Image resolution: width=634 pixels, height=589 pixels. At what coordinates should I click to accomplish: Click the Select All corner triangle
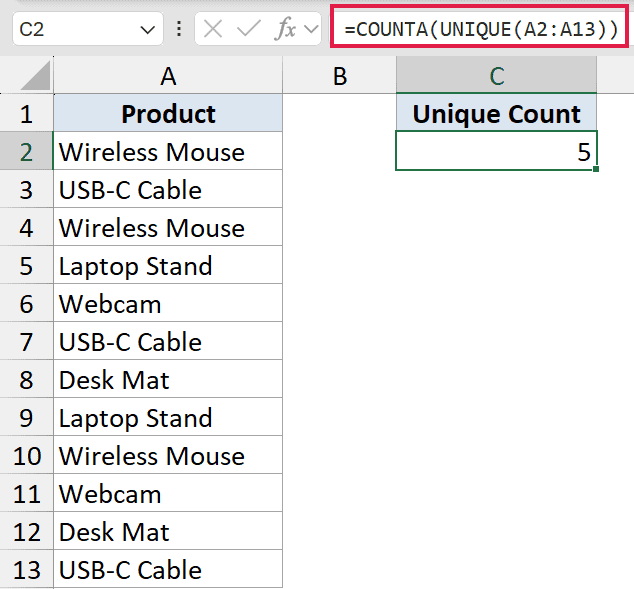(x=36, y=76)
